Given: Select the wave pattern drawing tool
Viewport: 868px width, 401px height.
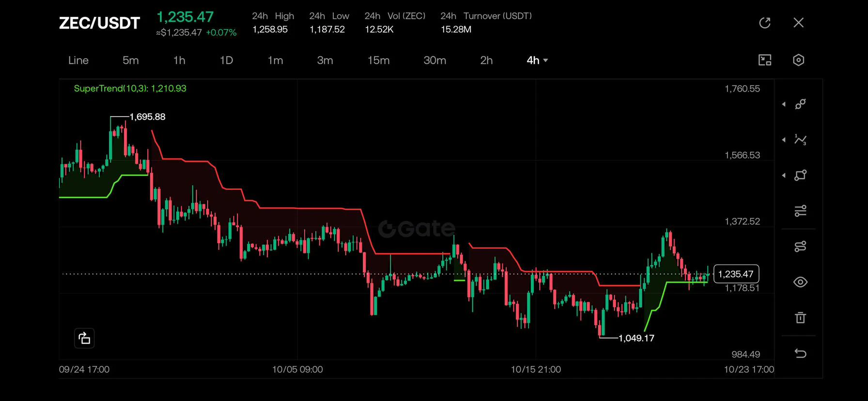Looking at the screenshot, I should (801, 139).
